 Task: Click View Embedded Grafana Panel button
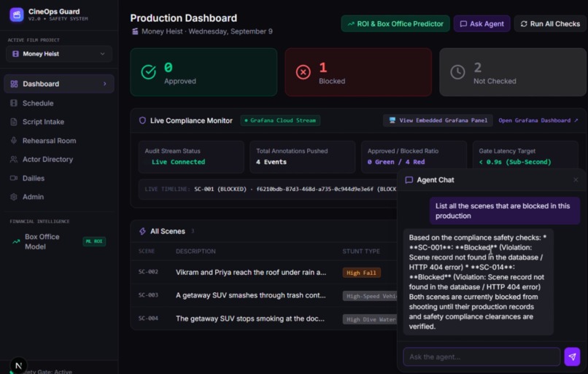(x=438, y=121)
